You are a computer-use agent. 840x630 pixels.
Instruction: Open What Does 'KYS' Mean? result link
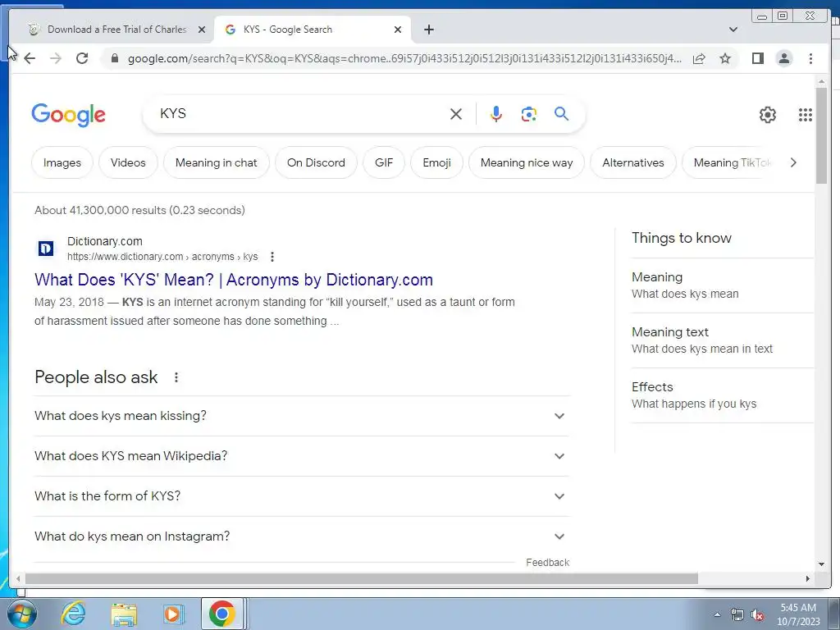click(234, 280)
